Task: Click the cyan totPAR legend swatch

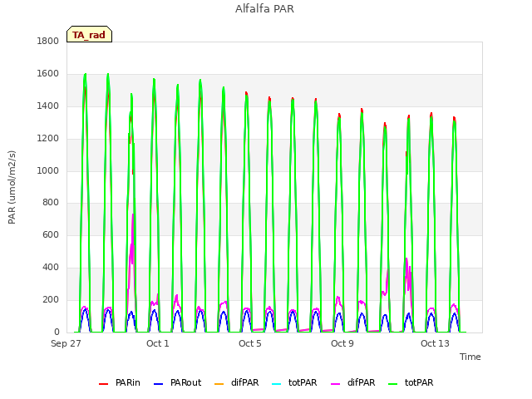Action: tap(277, 384)
